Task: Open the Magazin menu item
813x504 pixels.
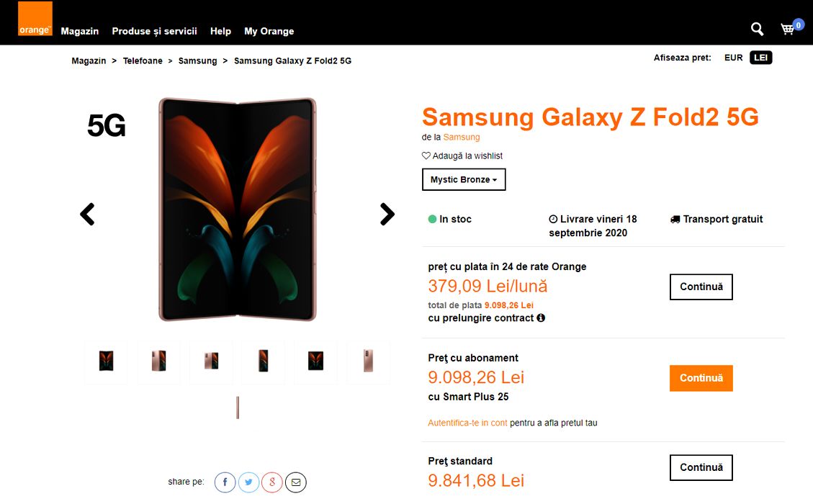Action: tap(79, 31)
